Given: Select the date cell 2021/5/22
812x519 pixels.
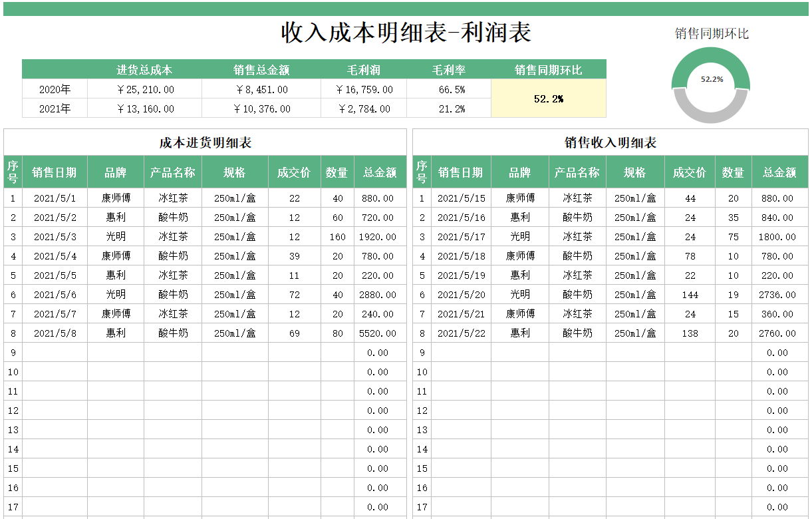Looking at the screenshot, I should [462, 333].
